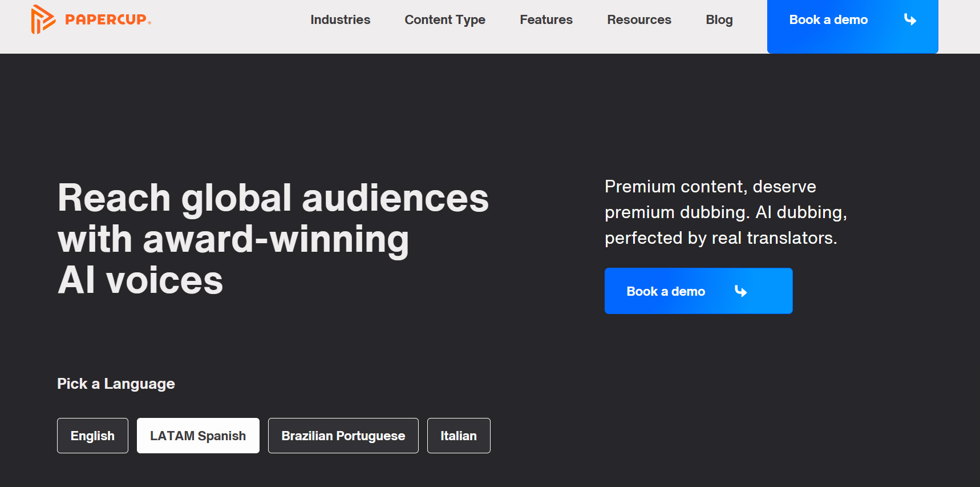Select English as the language

tap(92, 436)
